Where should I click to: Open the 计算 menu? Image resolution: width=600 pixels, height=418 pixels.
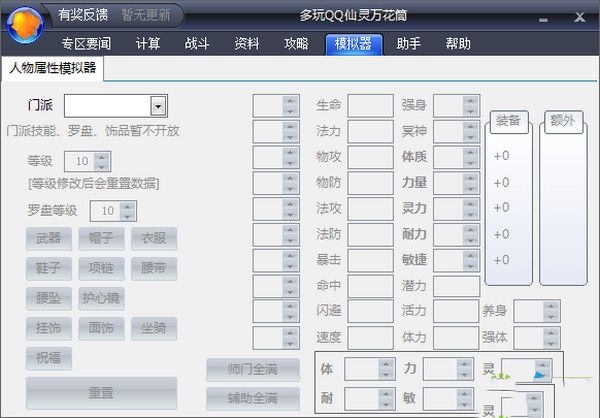(x=148, y=44)
